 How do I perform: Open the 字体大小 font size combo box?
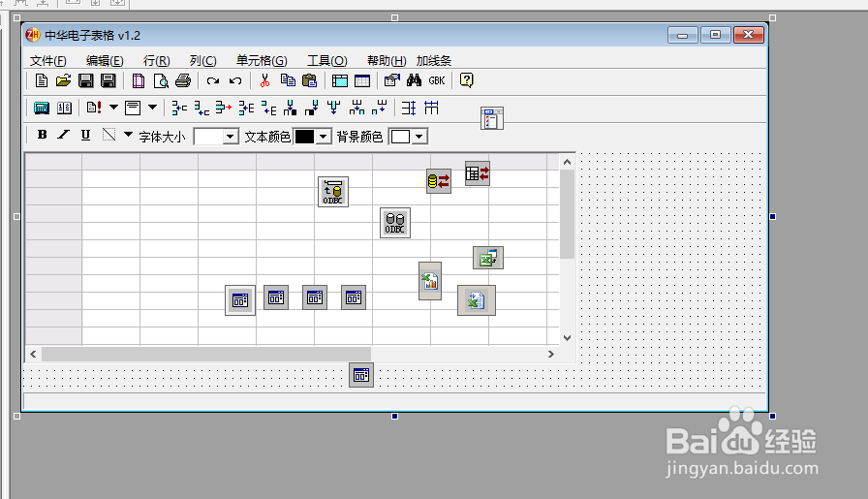[216, 137]
